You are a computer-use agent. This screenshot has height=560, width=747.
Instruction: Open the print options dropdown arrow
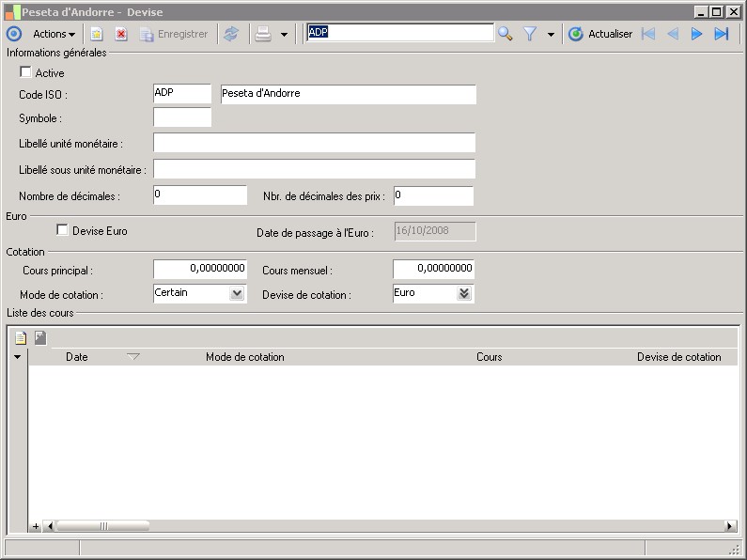(x=284, y=35)
